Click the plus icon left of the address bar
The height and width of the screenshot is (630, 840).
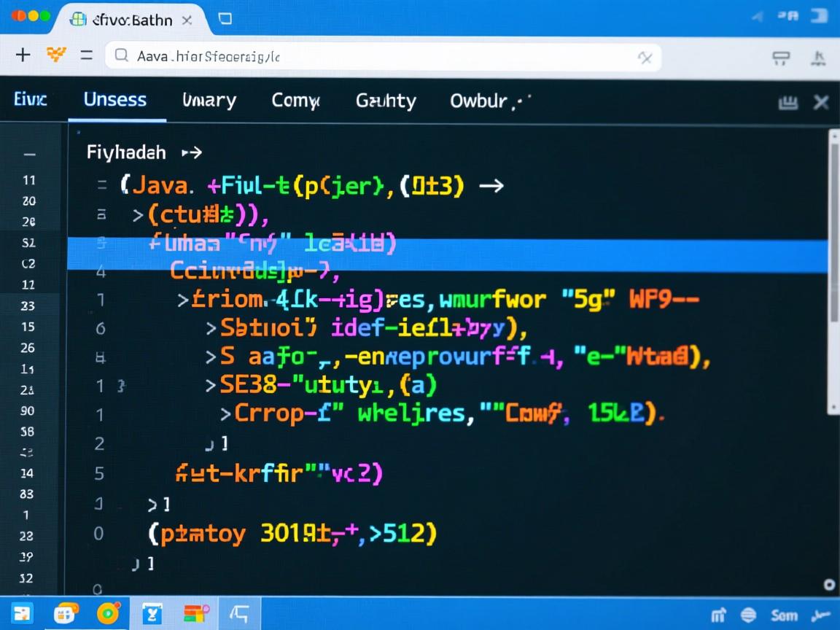point(23,55)
